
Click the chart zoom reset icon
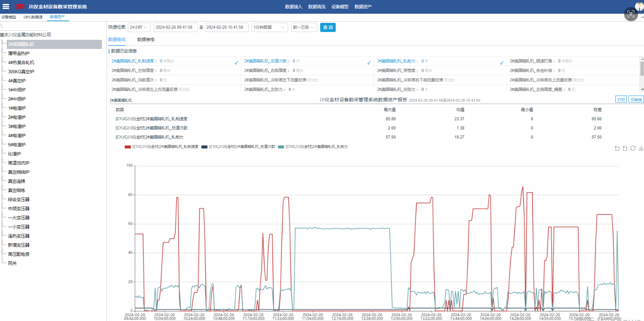(625, 149)
